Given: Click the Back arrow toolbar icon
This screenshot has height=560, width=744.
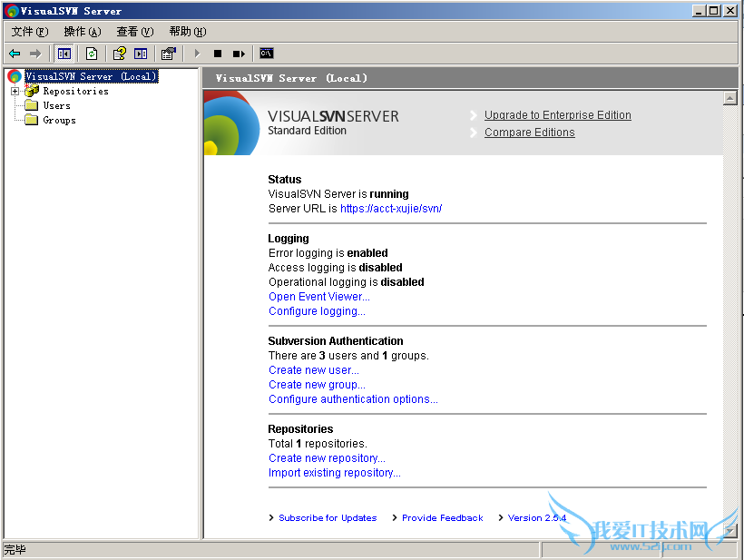Looking at the screenshot, I should coord(15,54).
